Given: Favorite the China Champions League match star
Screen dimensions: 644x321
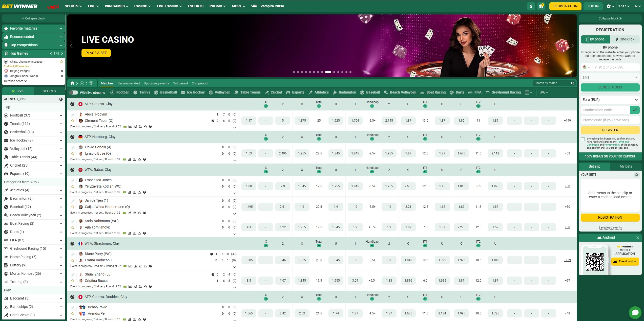Looking at the screenshot, I should pos(61,62).
